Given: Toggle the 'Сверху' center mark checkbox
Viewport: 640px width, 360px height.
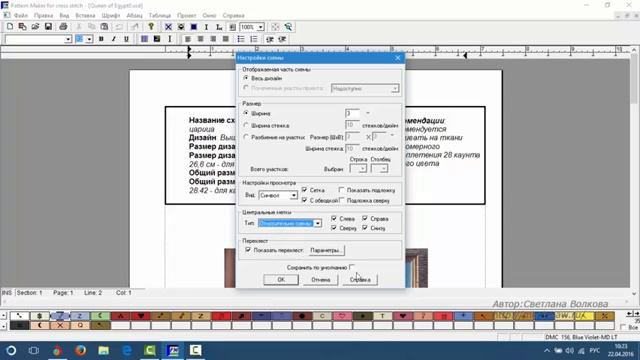Looking at the screenshot, I should pos(334,228).
